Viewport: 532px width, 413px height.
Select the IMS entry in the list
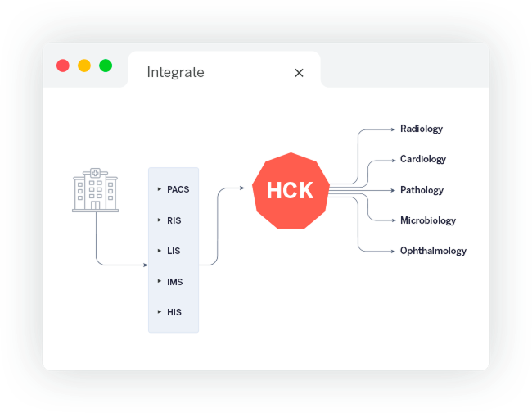[x=174, y=282]
